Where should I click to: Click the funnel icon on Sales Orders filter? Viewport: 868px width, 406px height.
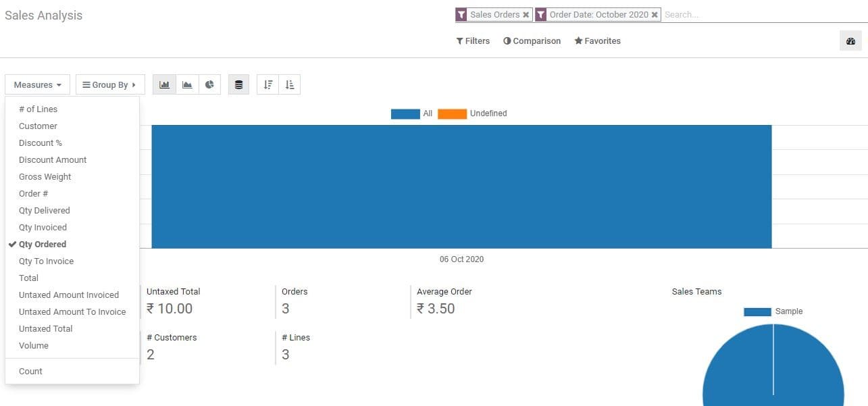pyautogui.click(x=462, y=14)
